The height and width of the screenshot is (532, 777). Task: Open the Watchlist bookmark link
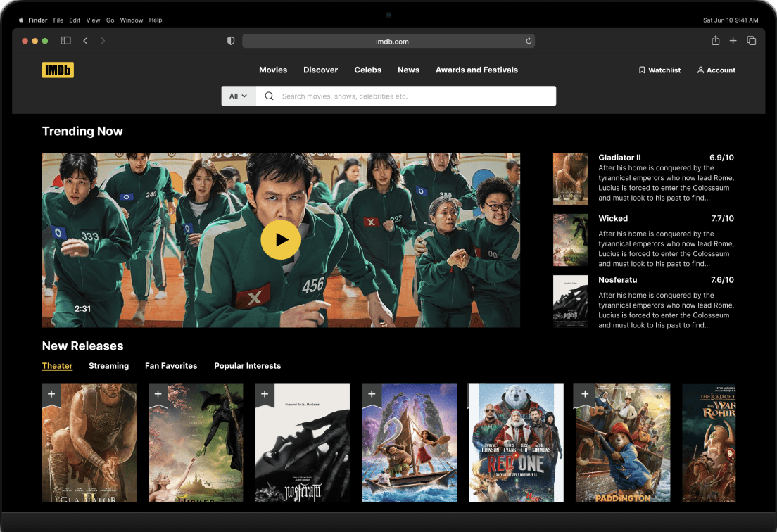click(x=659, y=70)
